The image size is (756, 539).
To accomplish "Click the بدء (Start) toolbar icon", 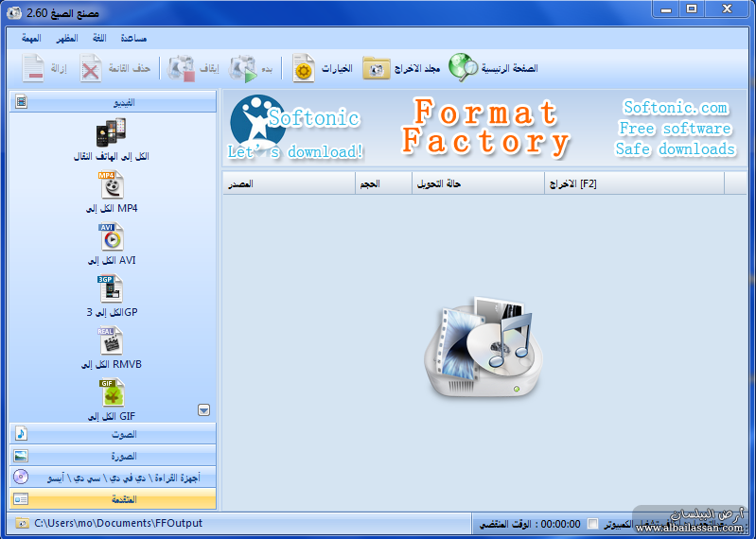I will pos(243,68).
